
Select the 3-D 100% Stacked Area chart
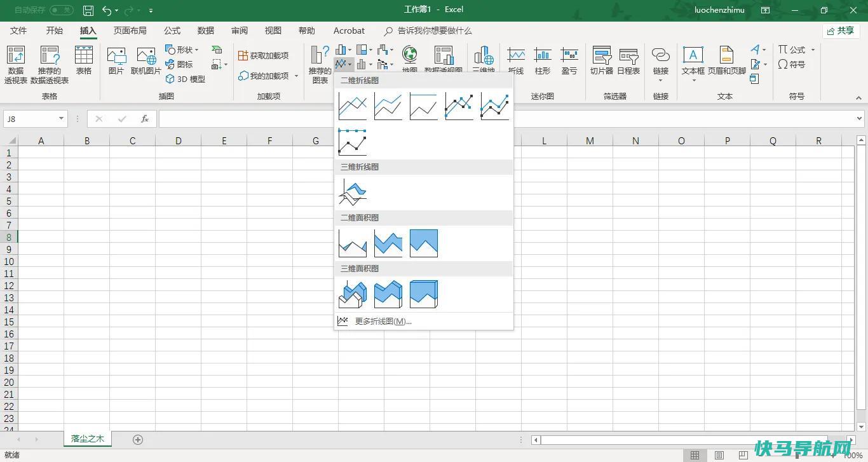424,294
